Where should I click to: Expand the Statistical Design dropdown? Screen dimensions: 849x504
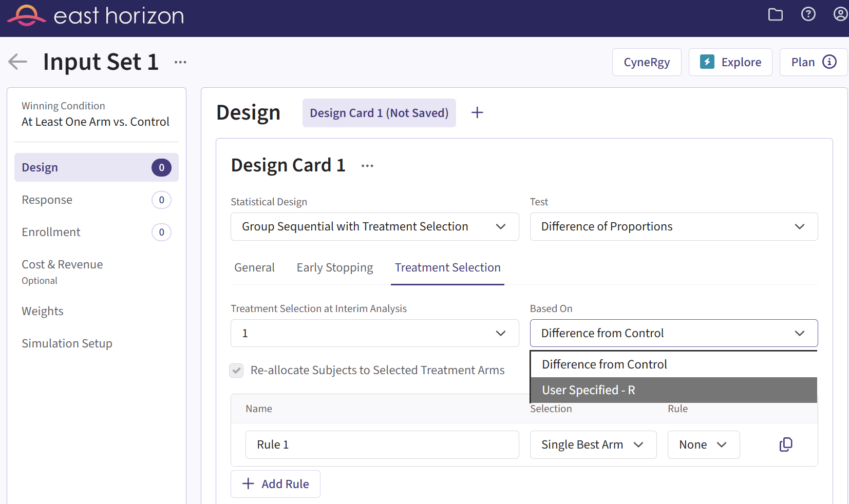(x=374, y=227)
